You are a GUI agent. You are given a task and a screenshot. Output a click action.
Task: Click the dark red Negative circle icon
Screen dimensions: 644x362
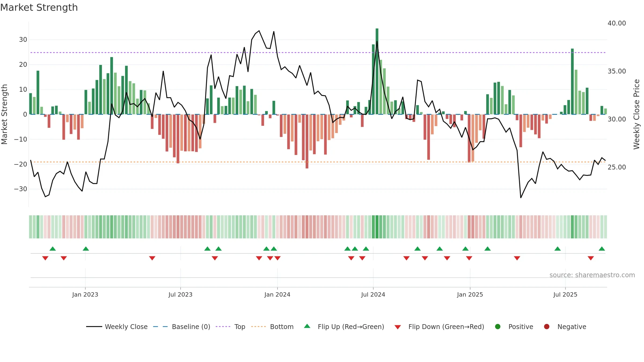(547, 327)
